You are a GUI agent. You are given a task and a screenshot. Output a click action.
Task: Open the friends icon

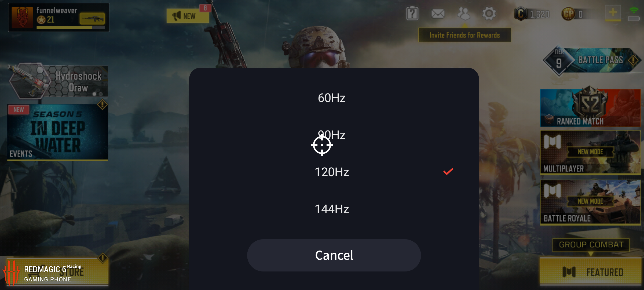click(x=463, y=13)
